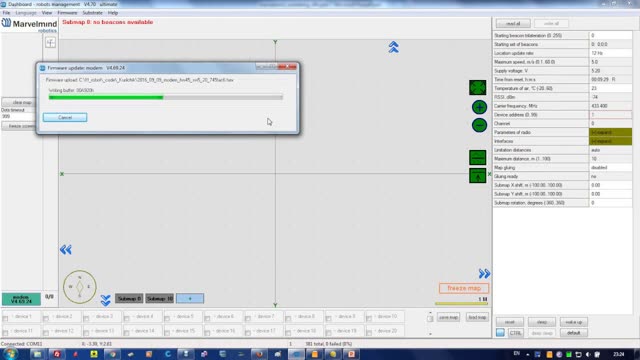Show hidden system tray icons

pos(528,354)
